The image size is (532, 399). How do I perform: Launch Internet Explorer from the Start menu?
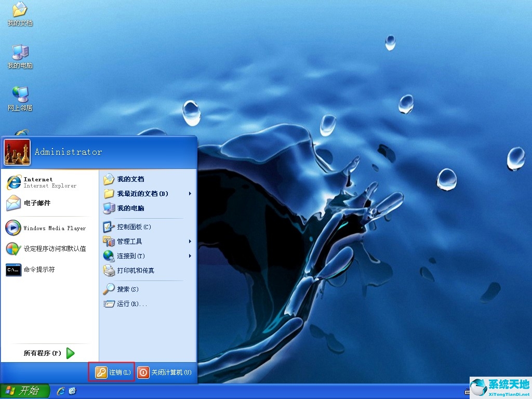pos(49,182)
